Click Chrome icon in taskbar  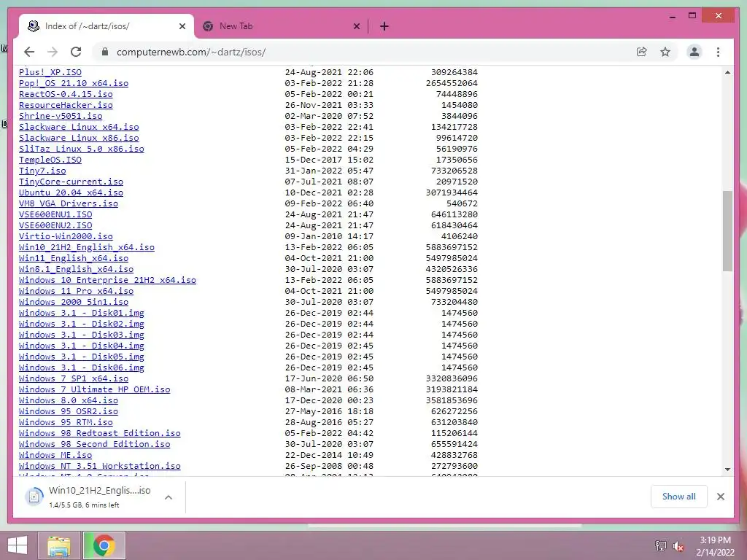[104, 545]
